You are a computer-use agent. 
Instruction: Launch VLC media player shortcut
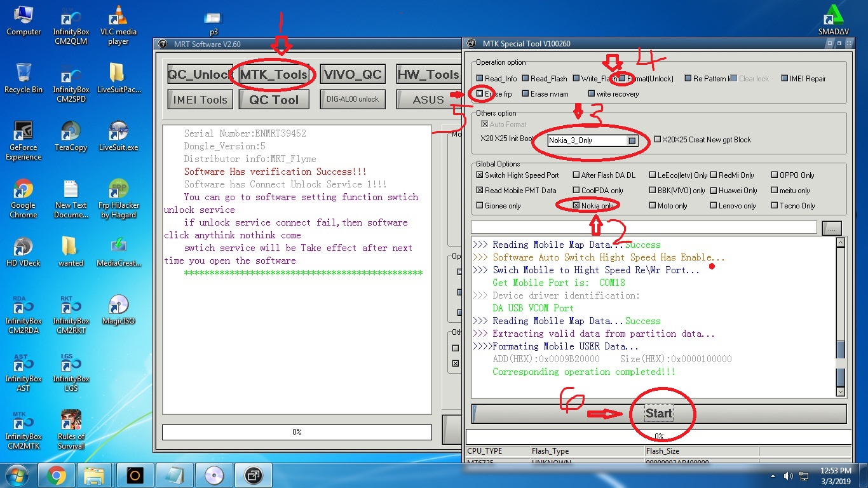(x=118, y=25)
